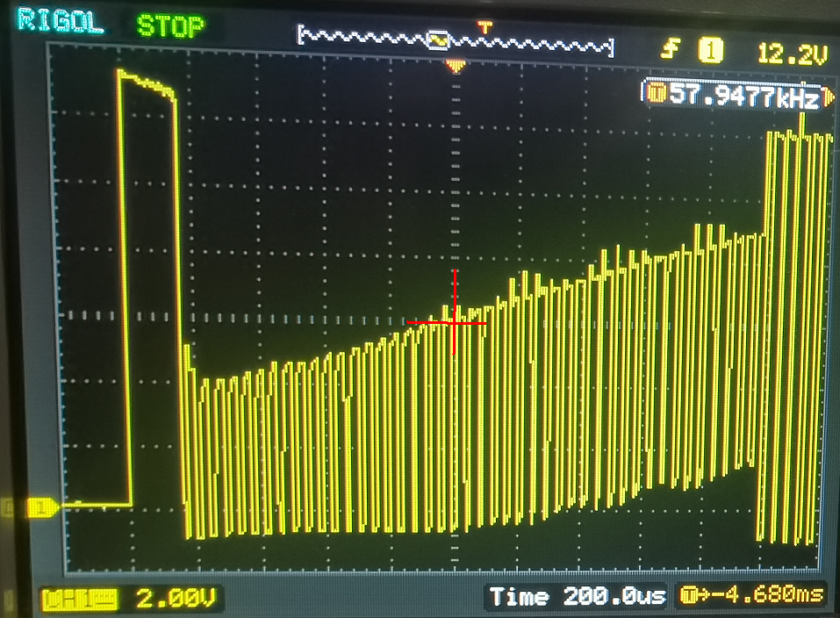Click the yellow channel 1 trigger source badge
This screenshot has height=618, width=840.
point(710,51)
